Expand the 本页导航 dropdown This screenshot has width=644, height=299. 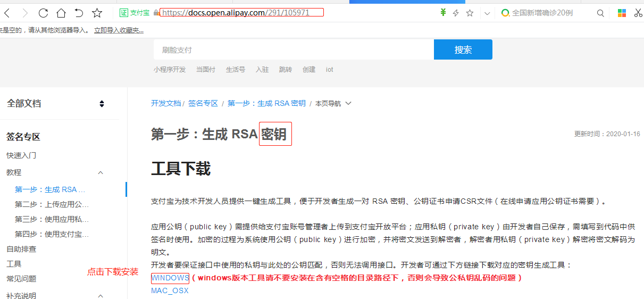coord(333,103)
